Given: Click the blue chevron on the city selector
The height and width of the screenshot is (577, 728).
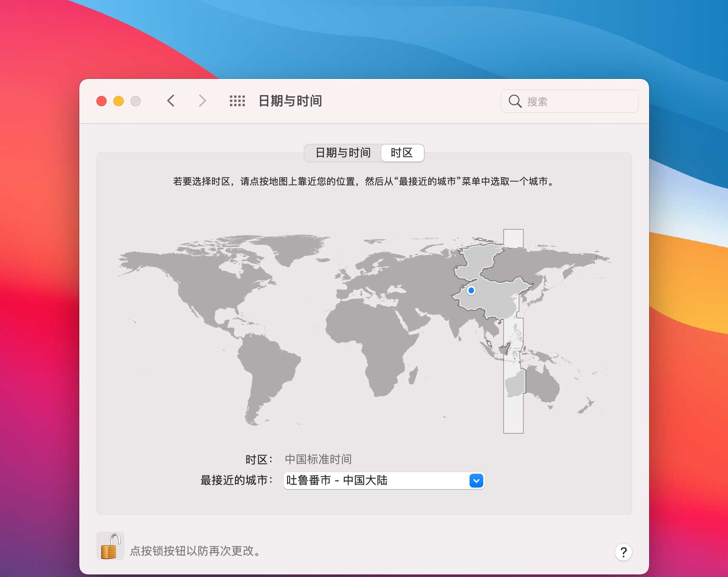Looking at the screenshot, I should coord(476,481).
